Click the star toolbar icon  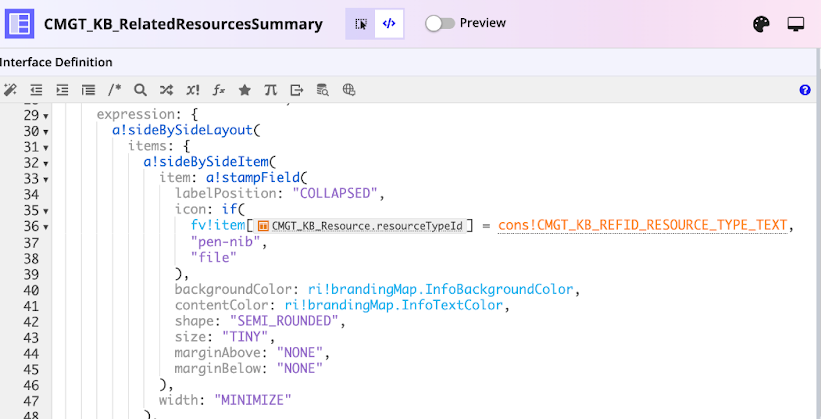[x=244, y=90]
